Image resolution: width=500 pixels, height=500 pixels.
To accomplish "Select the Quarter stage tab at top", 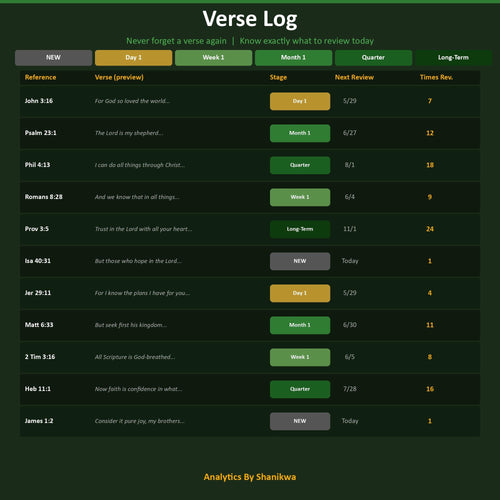I will [x=373, y=58].
